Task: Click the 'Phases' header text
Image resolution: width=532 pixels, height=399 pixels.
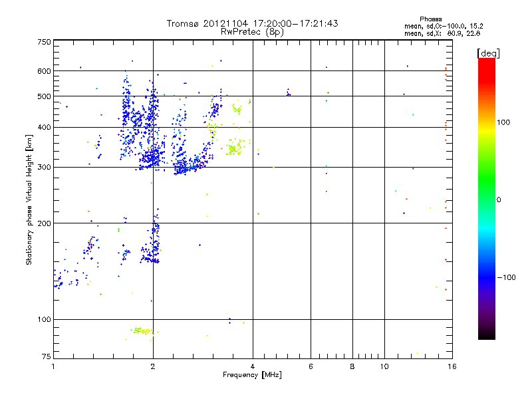Action: coord(430,19)
